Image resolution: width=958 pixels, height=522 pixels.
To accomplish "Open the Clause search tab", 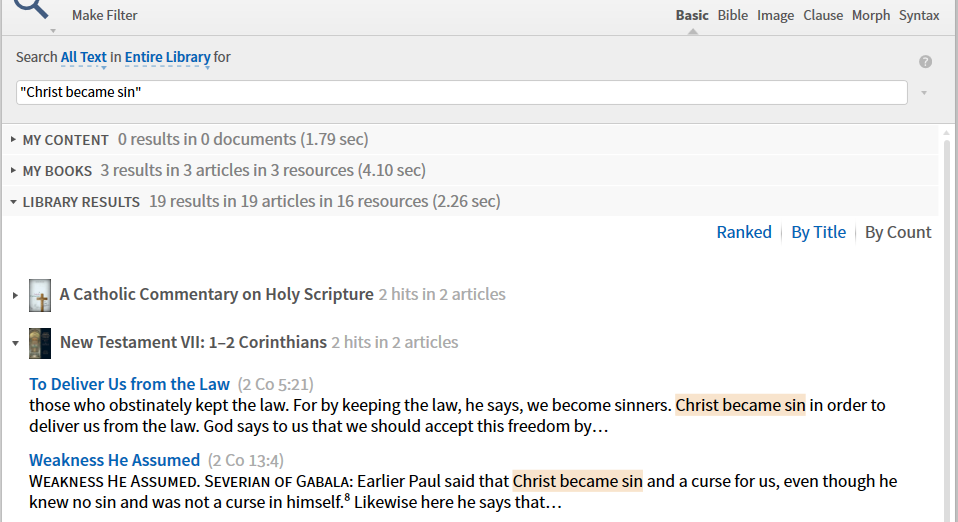I will pos(823,15).
